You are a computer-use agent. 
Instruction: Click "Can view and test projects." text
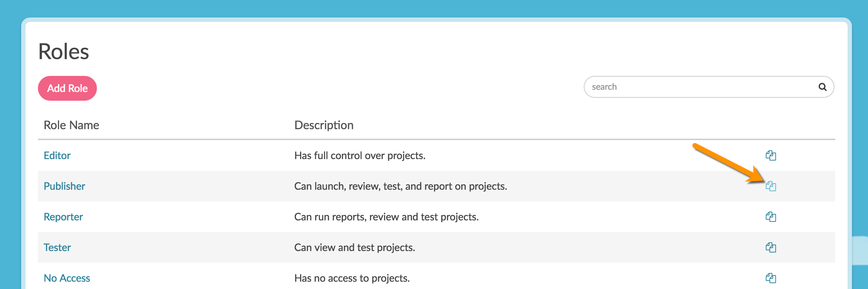tap(355, 247)
